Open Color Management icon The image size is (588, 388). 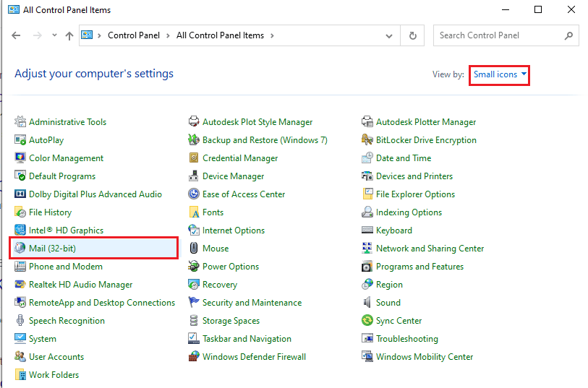coord(20,158)
